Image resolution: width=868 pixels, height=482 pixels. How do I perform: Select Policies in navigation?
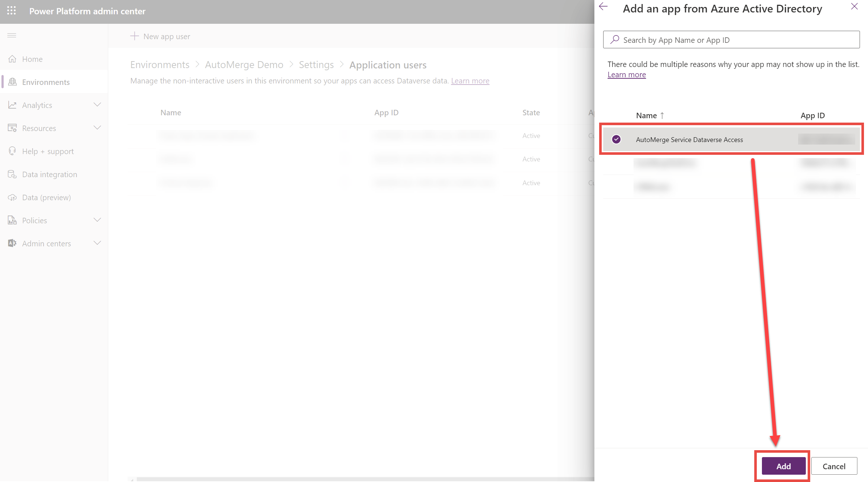click(54, 220)
